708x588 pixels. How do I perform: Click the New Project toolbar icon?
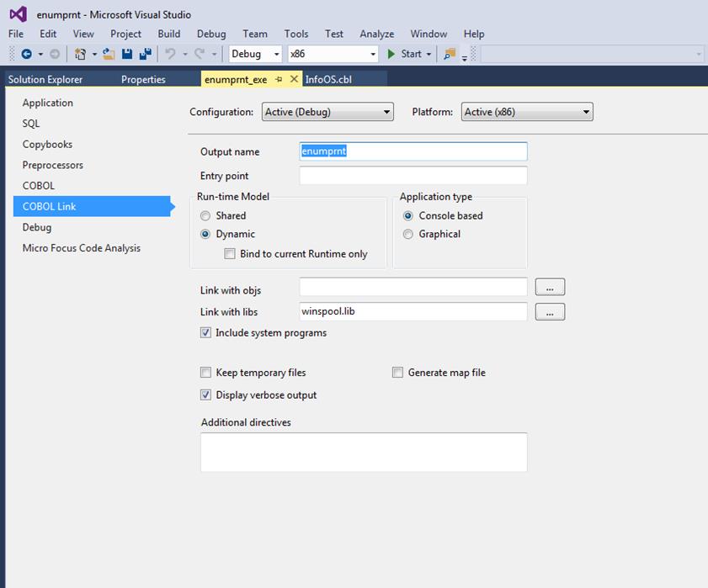pos(81,54)
